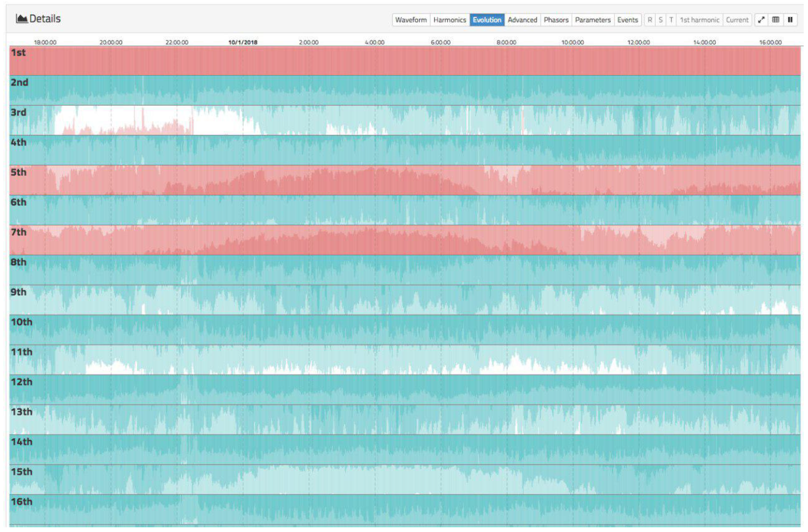
Task: Click the active Evolution tab
Action: [487, 20]
